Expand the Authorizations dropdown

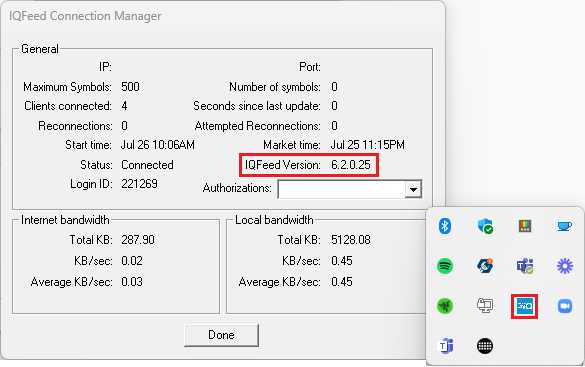pos(413,189)
